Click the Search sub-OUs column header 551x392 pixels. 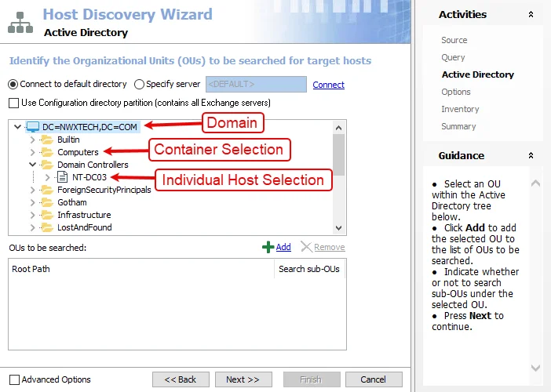[x=309, y=269]
